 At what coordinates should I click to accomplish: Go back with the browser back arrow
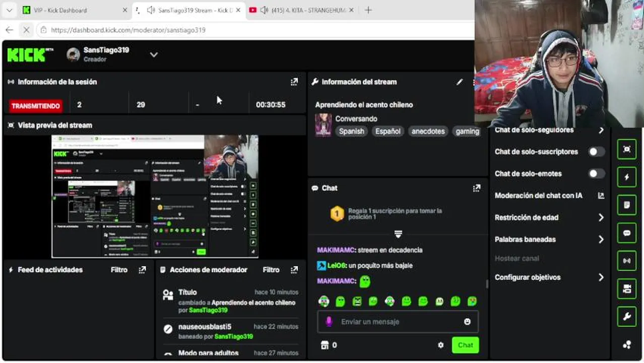9,30
